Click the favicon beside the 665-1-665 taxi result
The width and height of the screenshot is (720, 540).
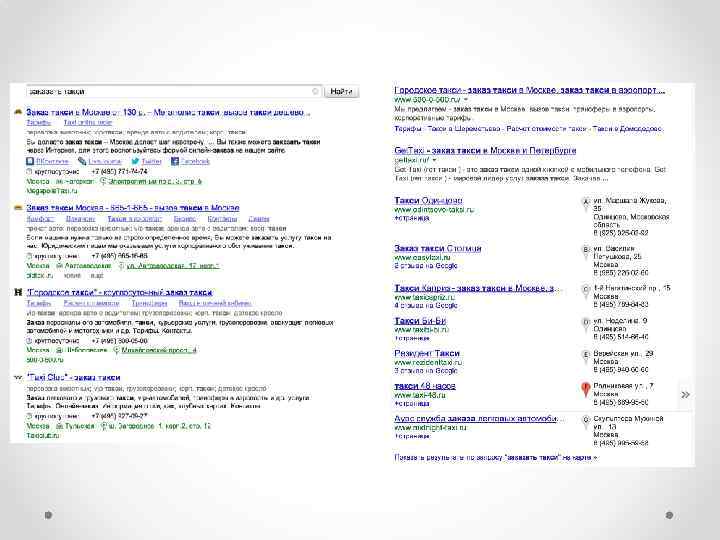click(18, 208)
